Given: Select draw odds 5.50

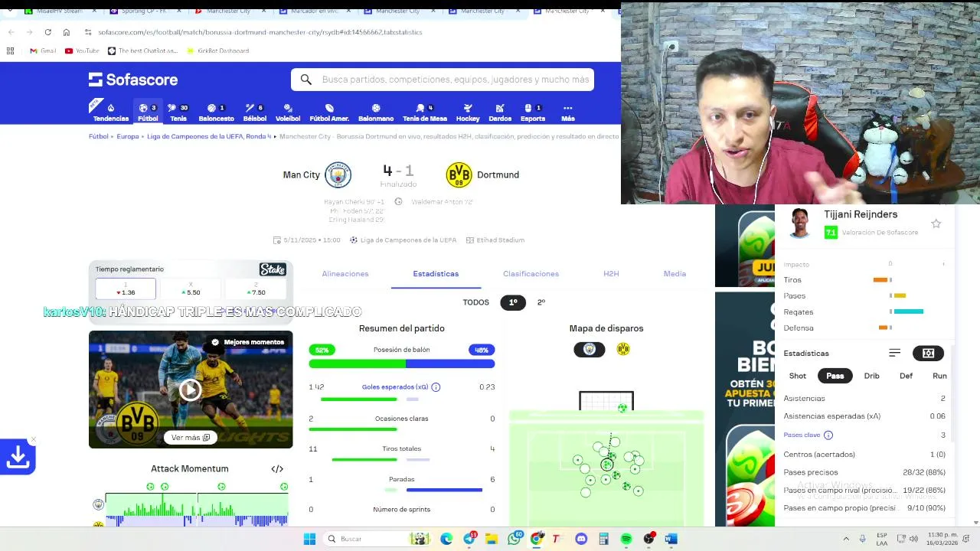Looking at the screenshot, I should 191,289.
